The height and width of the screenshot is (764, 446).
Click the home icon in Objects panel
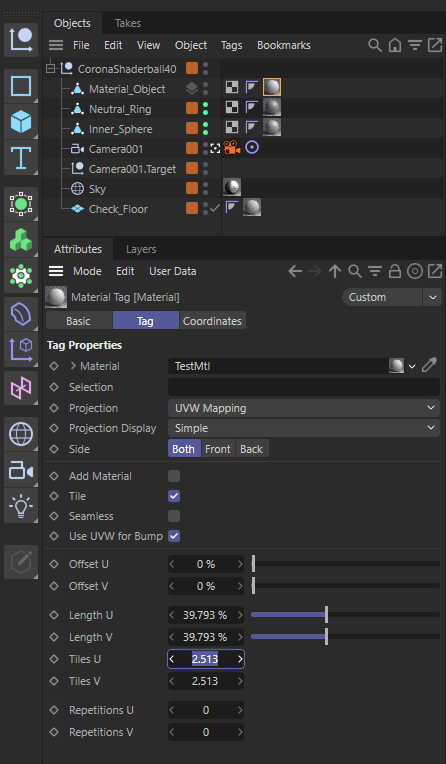point(395,45)
